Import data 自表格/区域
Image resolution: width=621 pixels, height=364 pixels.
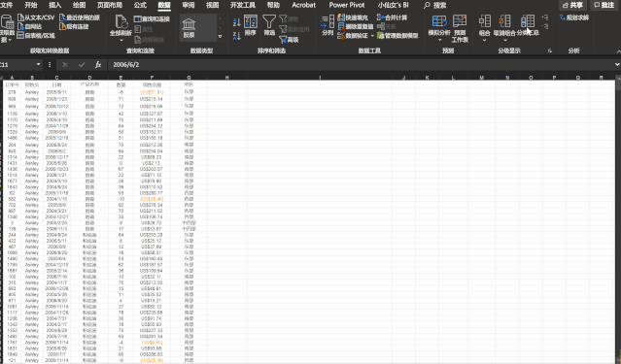[36, 36]
